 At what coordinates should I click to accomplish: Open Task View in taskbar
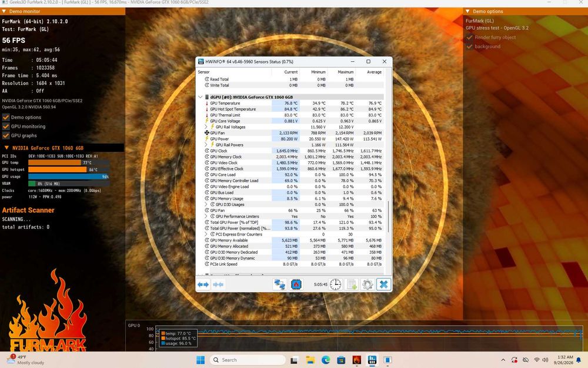coord(294,360)
